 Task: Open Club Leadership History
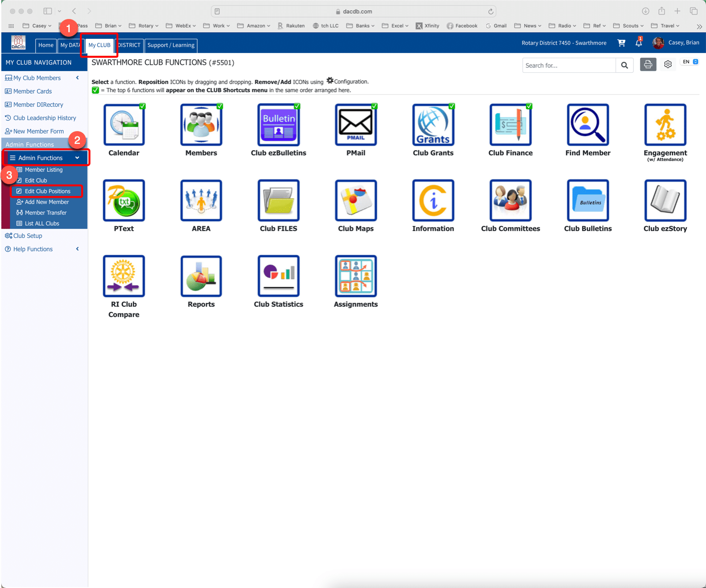[x=44, y=118]
